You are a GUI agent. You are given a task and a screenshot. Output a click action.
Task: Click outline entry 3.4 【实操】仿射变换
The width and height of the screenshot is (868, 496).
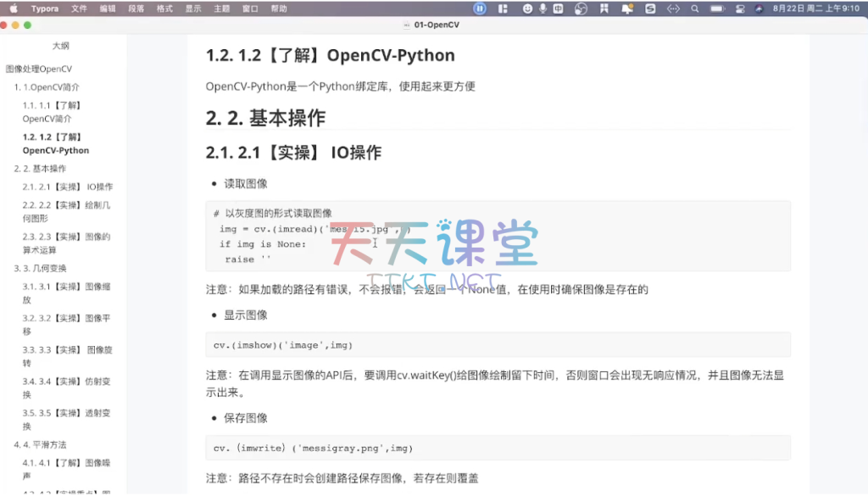coord(66,387)
